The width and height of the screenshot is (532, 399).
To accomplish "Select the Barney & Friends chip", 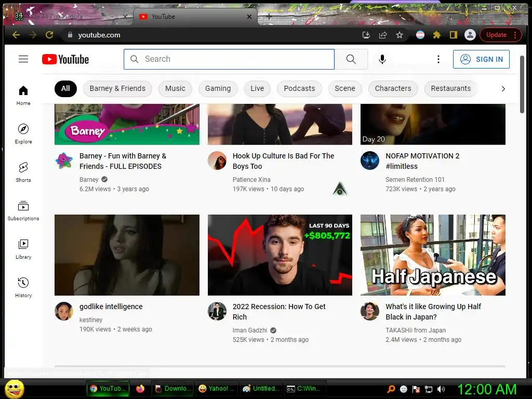I will [117, 88].
